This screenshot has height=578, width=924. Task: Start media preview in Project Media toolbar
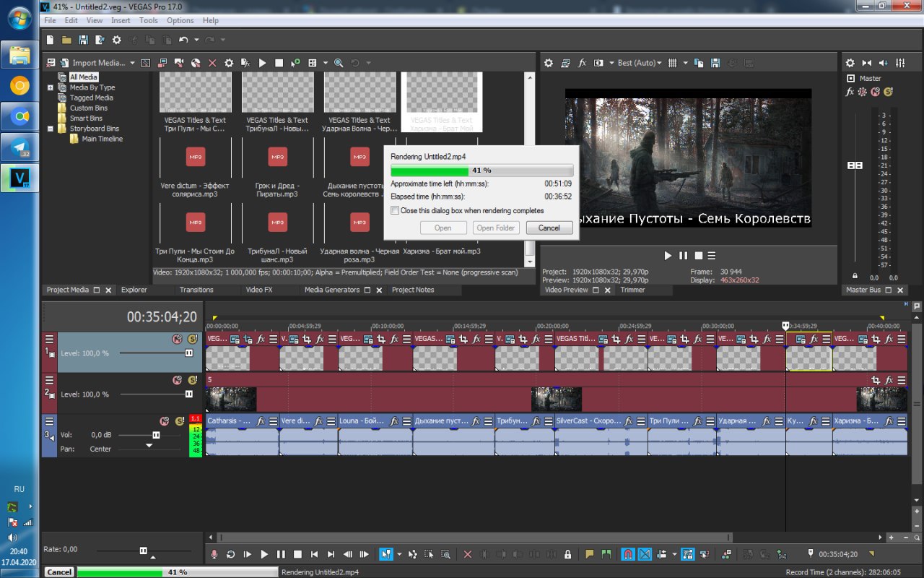pyautogui.click(x=263, y=63)
